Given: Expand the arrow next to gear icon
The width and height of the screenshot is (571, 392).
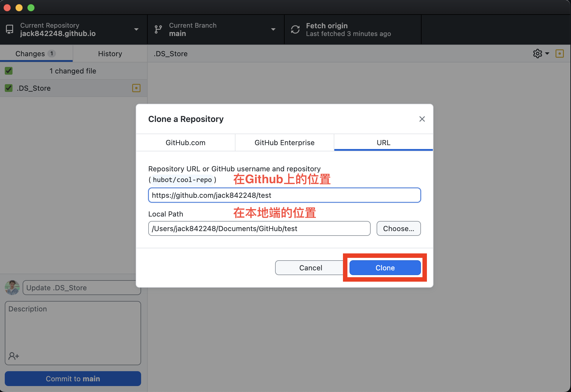Looking at the screenshot, I should (547, 54).
